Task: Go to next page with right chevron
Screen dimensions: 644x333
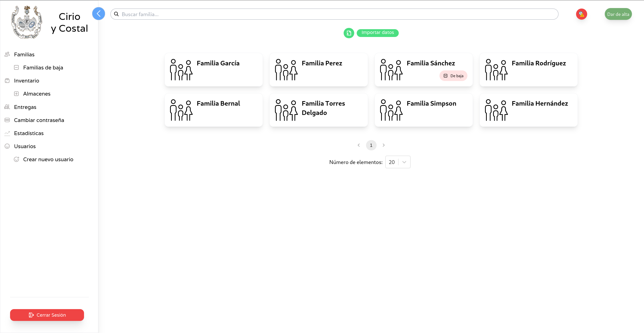Action: pos(384,145)
